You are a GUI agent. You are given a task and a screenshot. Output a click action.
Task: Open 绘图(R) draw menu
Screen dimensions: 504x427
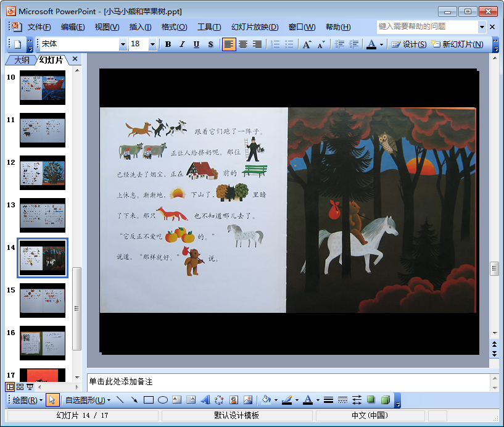click(27, 400)
